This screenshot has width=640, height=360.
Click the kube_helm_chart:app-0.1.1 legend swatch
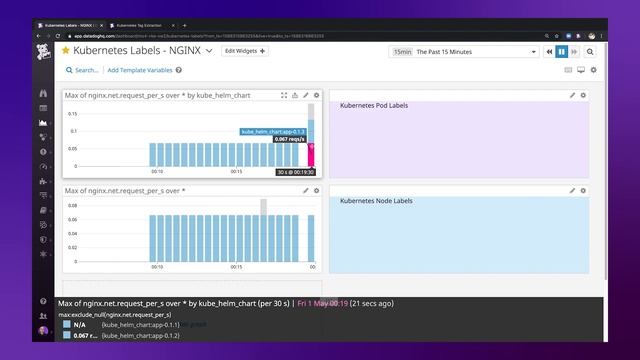67,324
